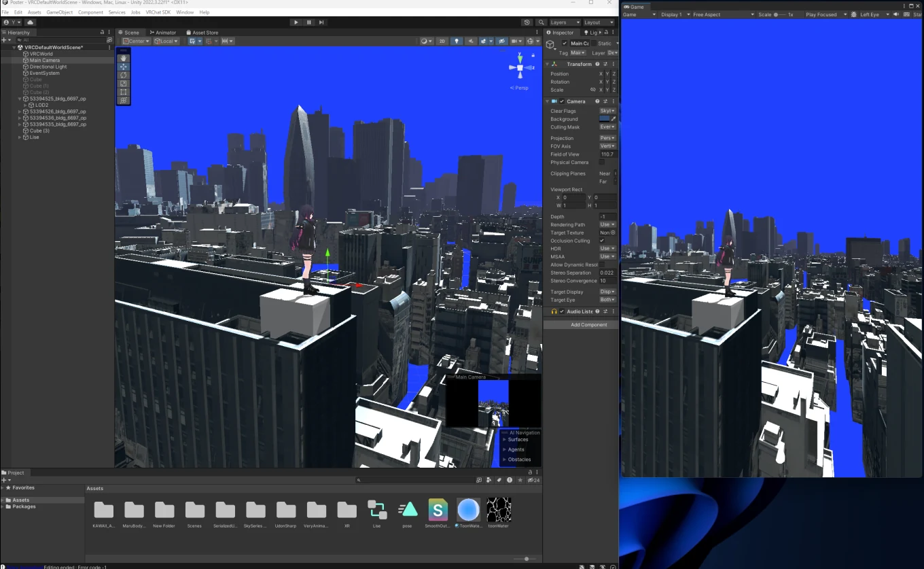Open the Layout dropdown
The height and width of the screenshot is (569, 924).
[x=599, y=22]
